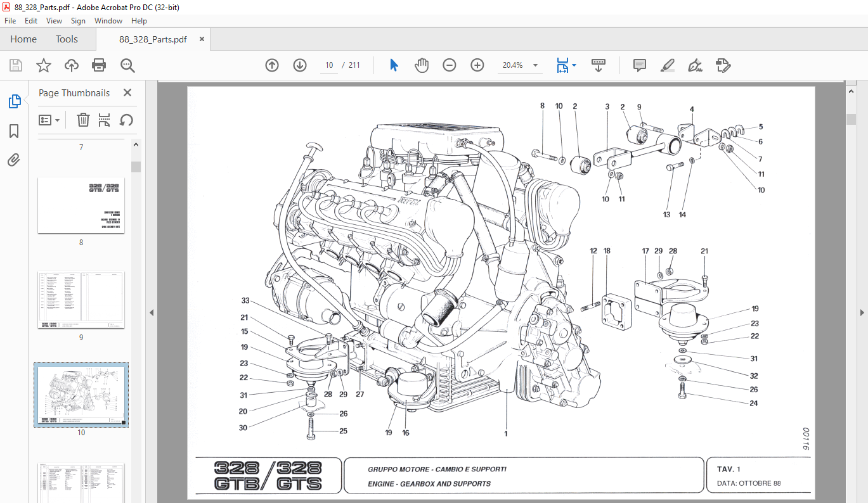Open the Edit menu
868x503 pixels.
[31, 21]
